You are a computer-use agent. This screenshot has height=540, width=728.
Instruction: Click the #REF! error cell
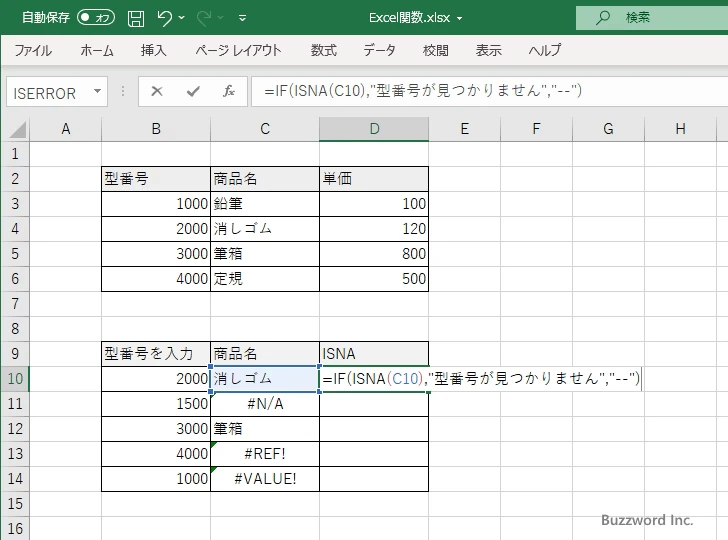tap(265, 454)
